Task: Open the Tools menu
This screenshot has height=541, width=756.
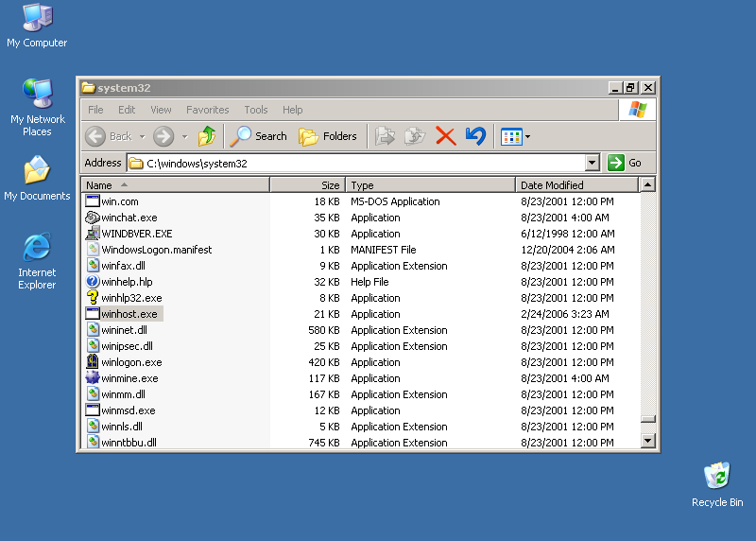Action: pyautogui.click(x=255, y=110)
